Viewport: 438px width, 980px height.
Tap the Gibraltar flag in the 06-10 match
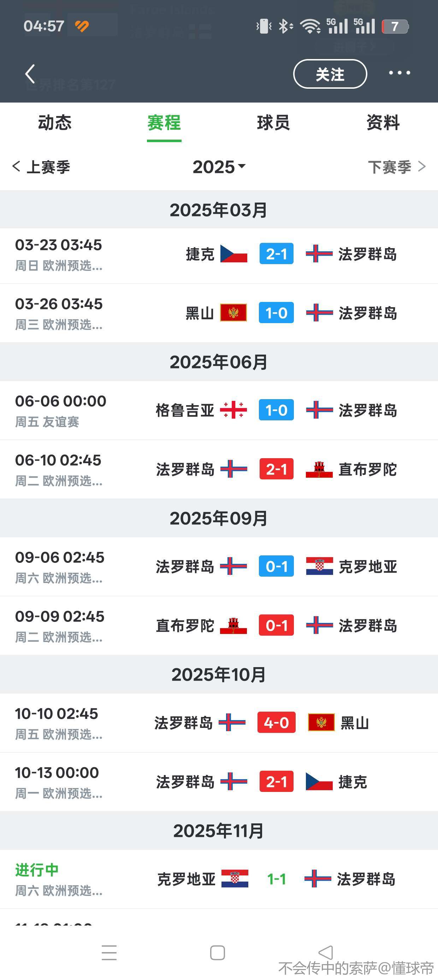(x=319, y=469)
